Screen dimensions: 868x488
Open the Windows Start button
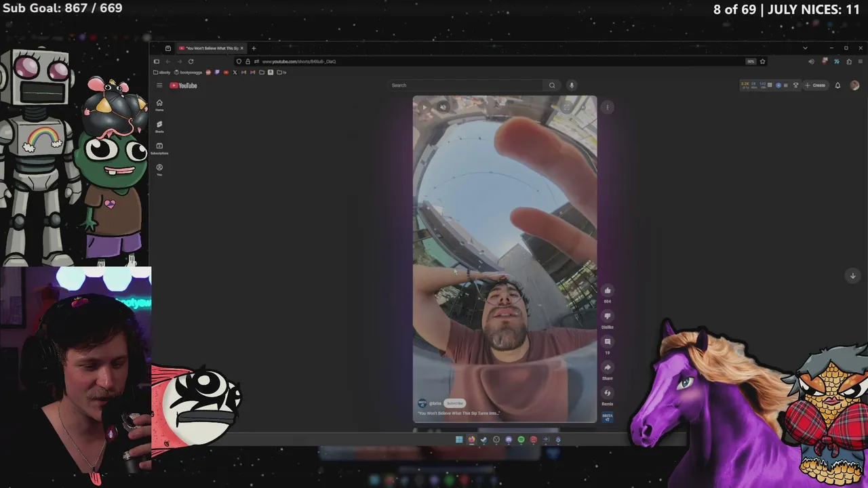click(459, 439)
